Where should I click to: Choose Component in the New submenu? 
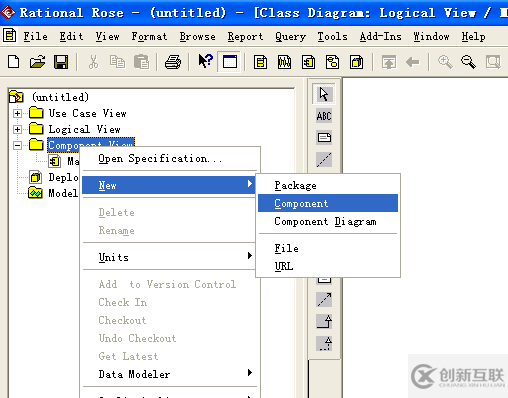point(328,203)
